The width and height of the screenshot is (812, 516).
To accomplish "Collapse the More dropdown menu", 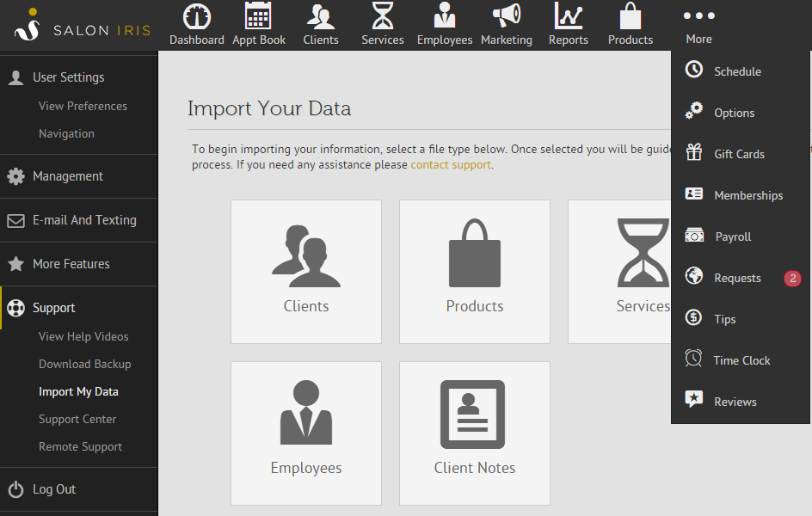I will [698, 25].
